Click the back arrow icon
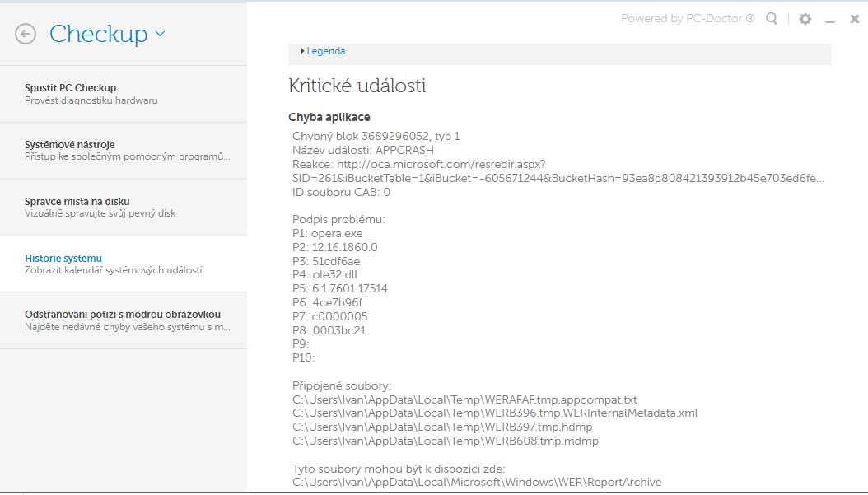This screenshot has height=495, width=868. 26,34
